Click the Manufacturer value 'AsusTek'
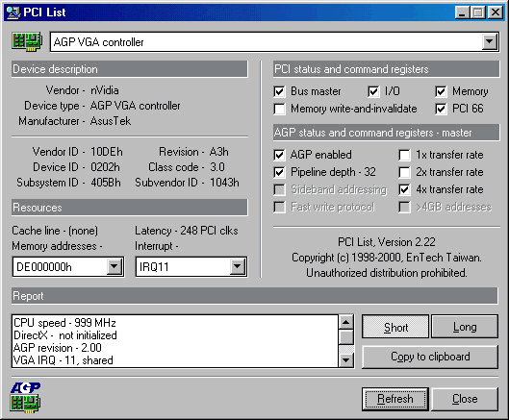The image size is (509, 420). pos(111,121)
